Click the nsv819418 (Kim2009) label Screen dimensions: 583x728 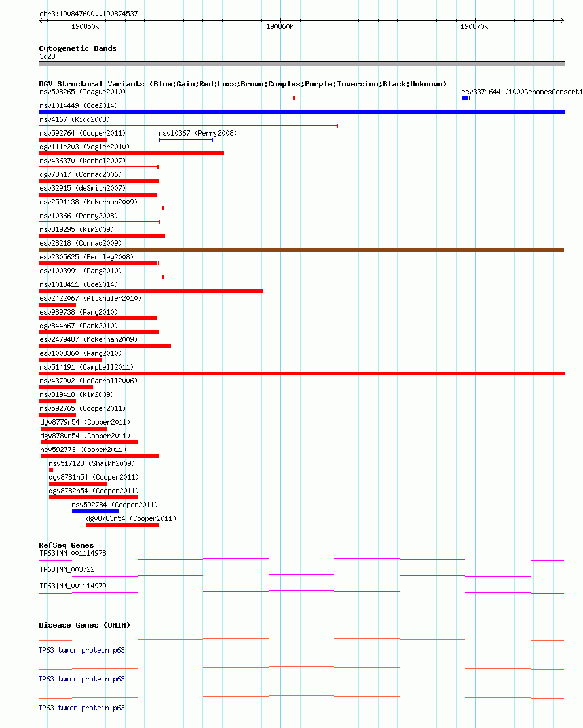77,394
